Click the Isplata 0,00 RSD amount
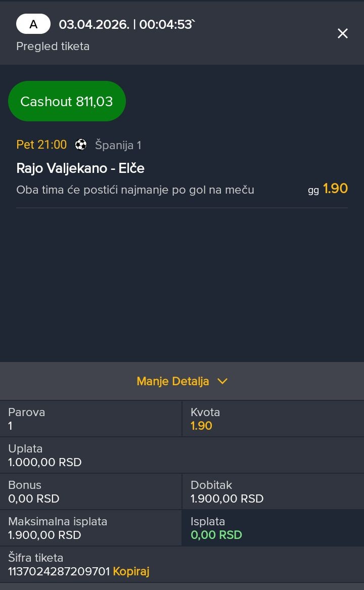 (216, 535)
